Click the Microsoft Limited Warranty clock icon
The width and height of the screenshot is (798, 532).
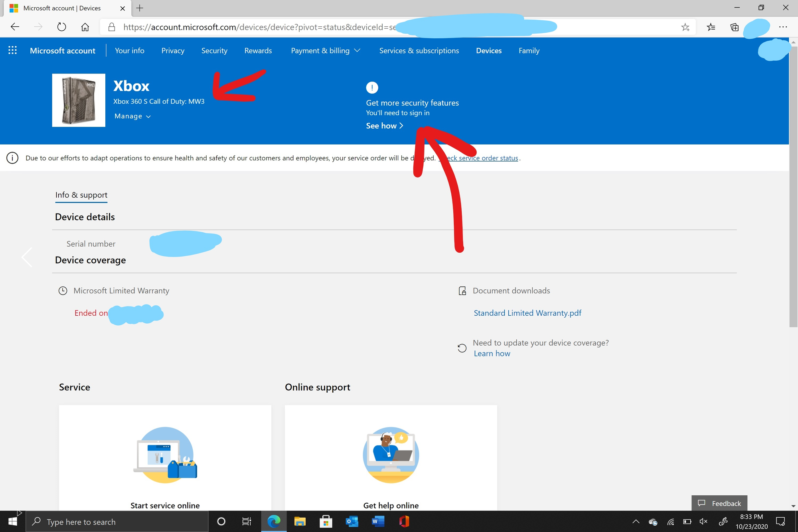click(x=63, y=291)
